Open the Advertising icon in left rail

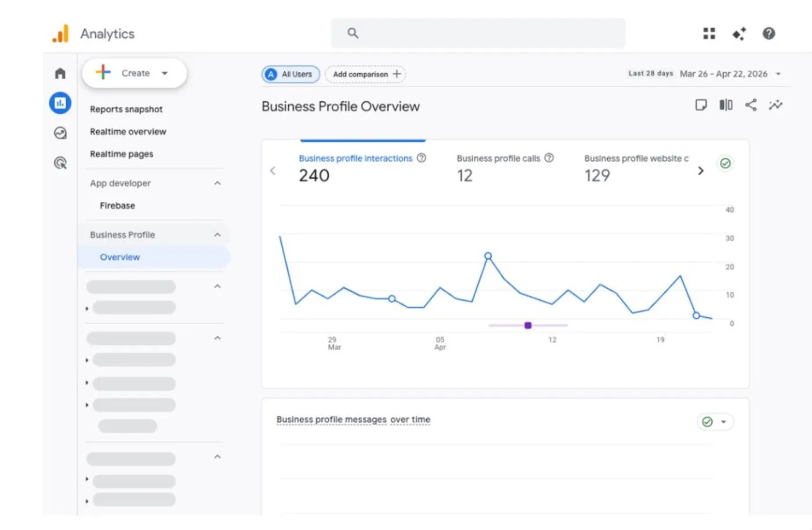click(x=60, y=163)
